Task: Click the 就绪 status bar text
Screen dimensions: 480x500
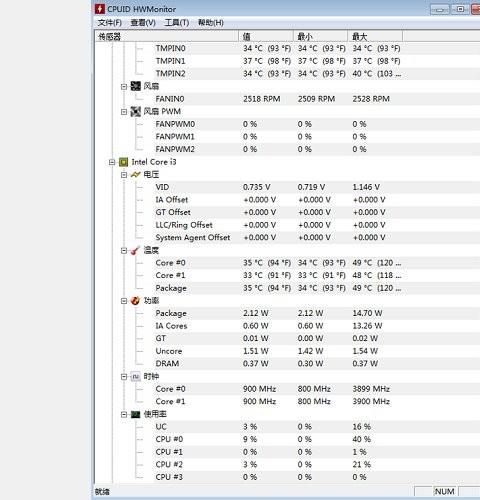Action: click(x=102, y=492)
